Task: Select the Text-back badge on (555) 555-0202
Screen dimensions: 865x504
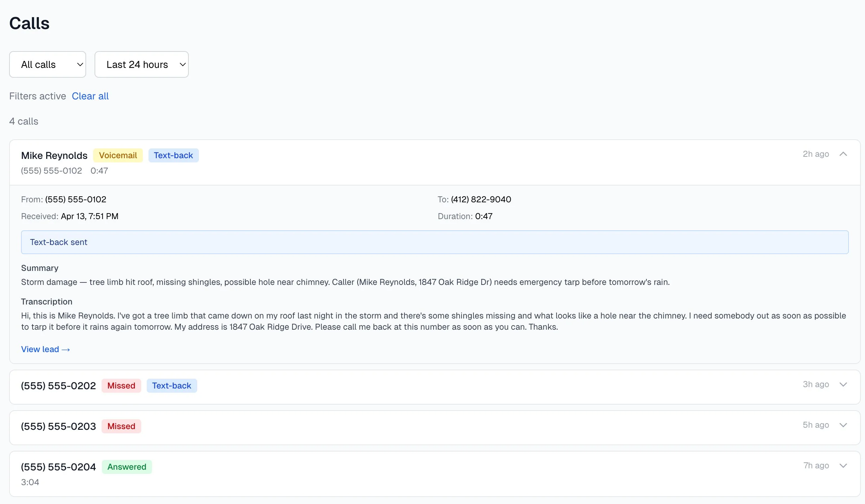Action: (x=172, y=385)
